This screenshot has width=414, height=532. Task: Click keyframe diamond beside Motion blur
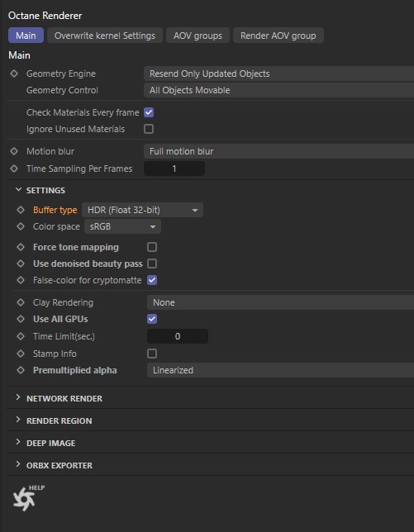pyautogui.click(x=14, y=151)
